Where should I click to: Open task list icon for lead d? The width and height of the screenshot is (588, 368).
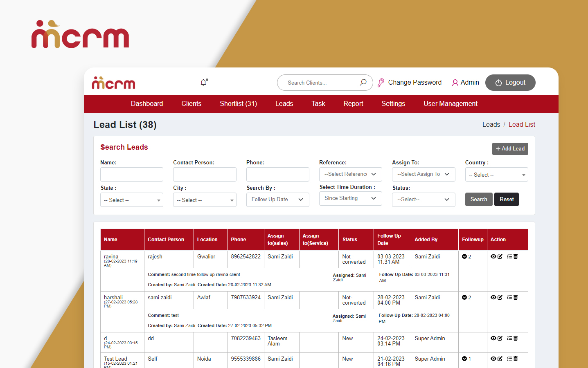pyautogui.click(x=509, y=338)
